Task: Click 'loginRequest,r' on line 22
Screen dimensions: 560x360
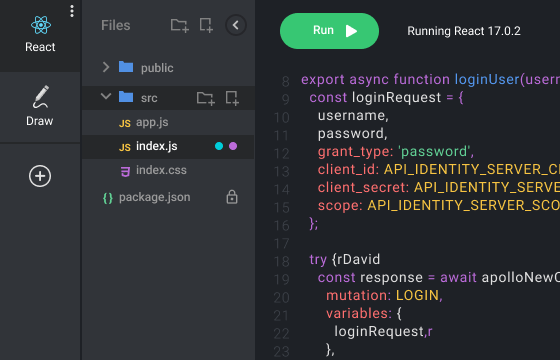Action: (x=383, y=331)
